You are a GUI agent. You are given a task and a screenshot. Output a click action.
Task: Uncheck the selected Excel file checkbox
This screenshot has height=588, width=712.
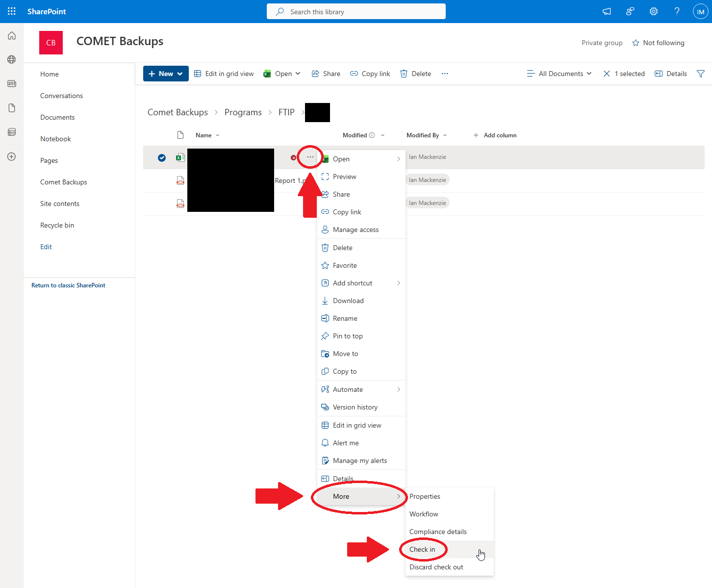162,157
